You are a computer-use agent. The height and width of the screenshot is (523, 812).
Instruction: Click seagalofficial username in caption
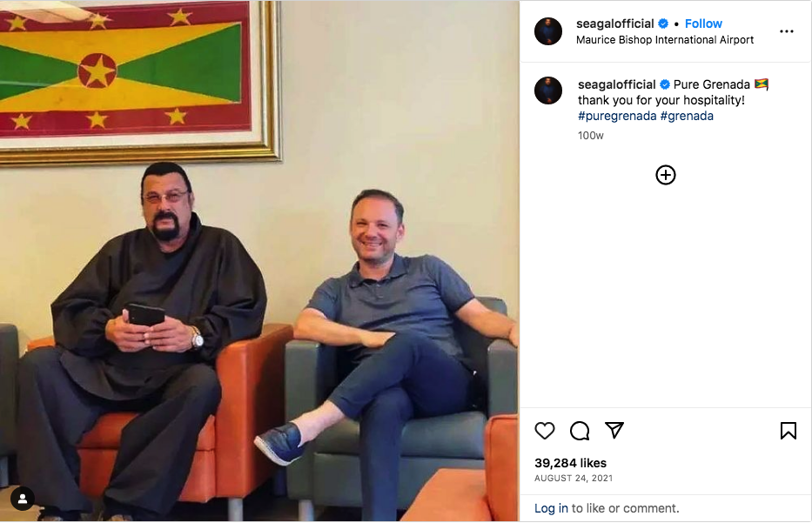tap(617, 85)
